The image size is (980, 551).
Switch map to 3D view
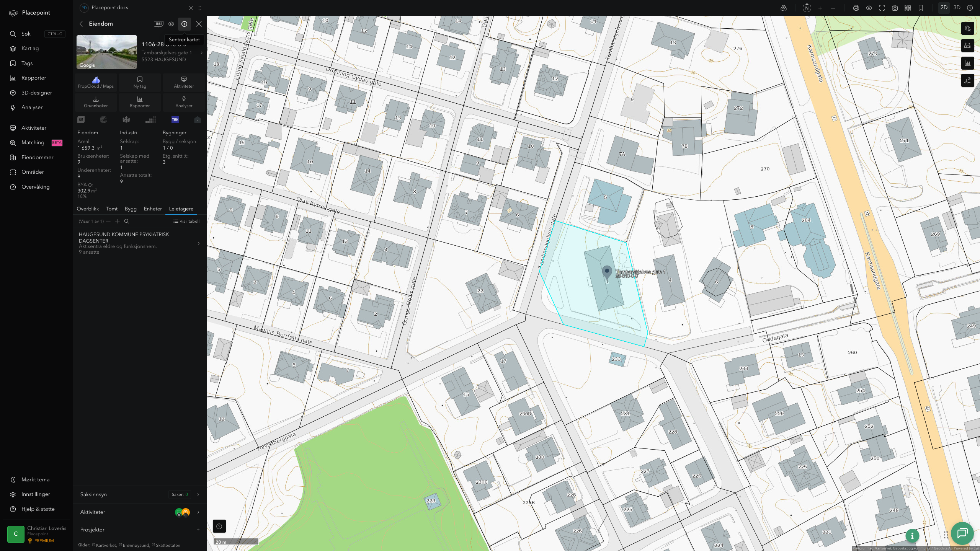pyautogui.click(x=957, y=8)
